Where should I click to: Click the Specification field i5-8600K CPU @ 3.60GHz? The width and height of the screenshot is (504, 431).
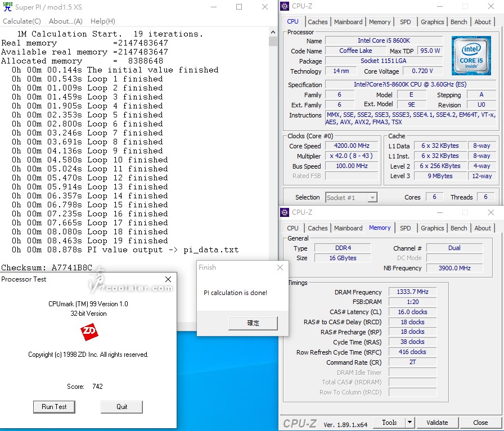(410, 84)
